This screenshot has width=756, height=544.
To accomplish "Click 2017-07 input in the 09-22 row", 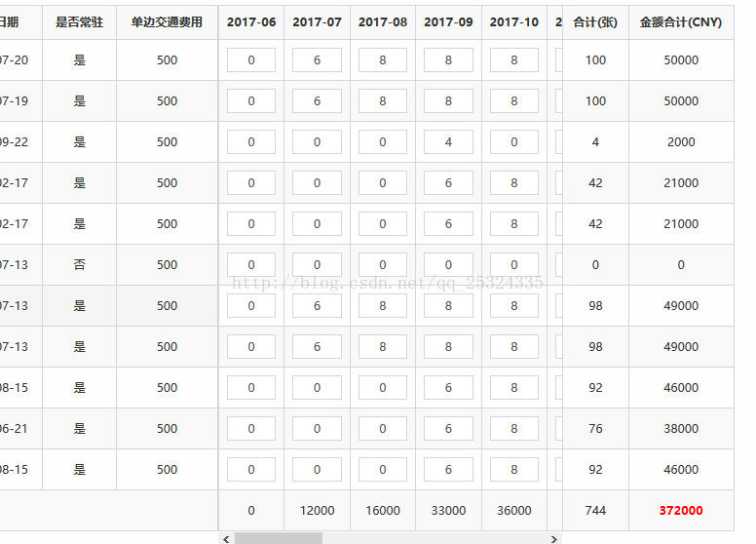I will (317, 142).
